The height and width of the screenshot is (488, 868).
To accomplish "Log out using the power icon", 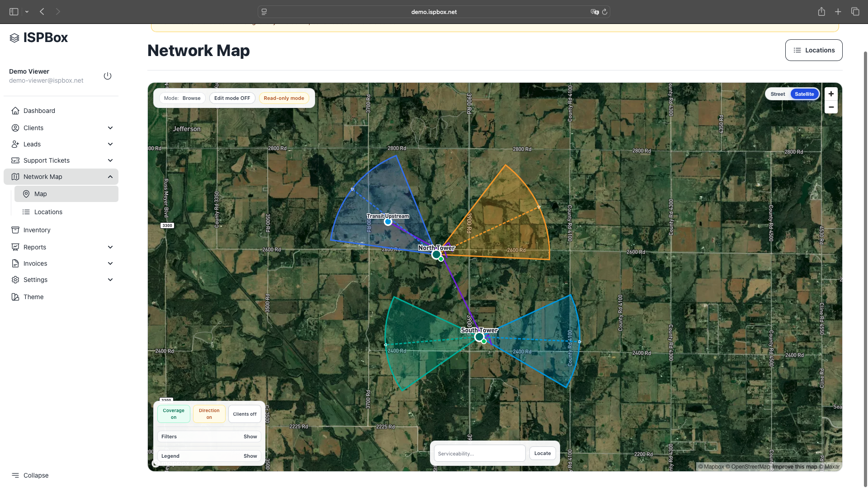I will pos(107,75).
